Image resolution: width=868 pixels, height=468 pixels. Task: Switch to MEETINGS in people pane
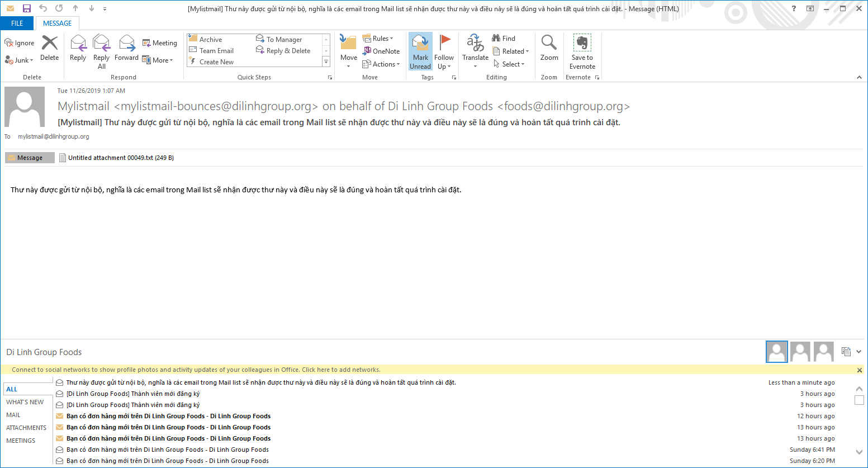tap(21, 441)
